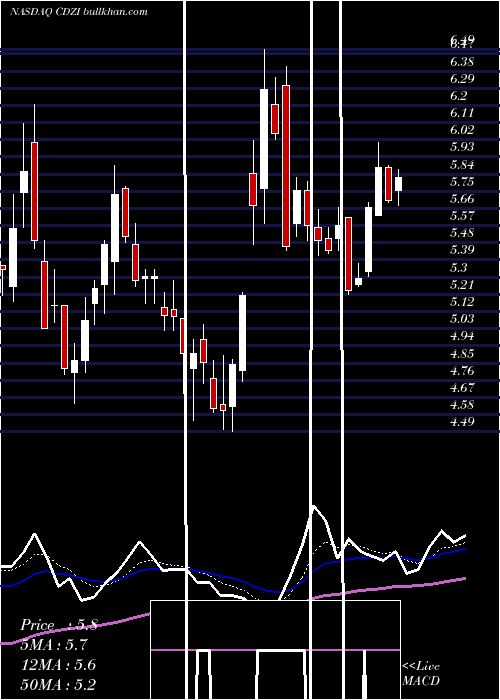Screen dimensions: 500x700
Task: Click the 5.12 price axis label
Action: point(462,302)
